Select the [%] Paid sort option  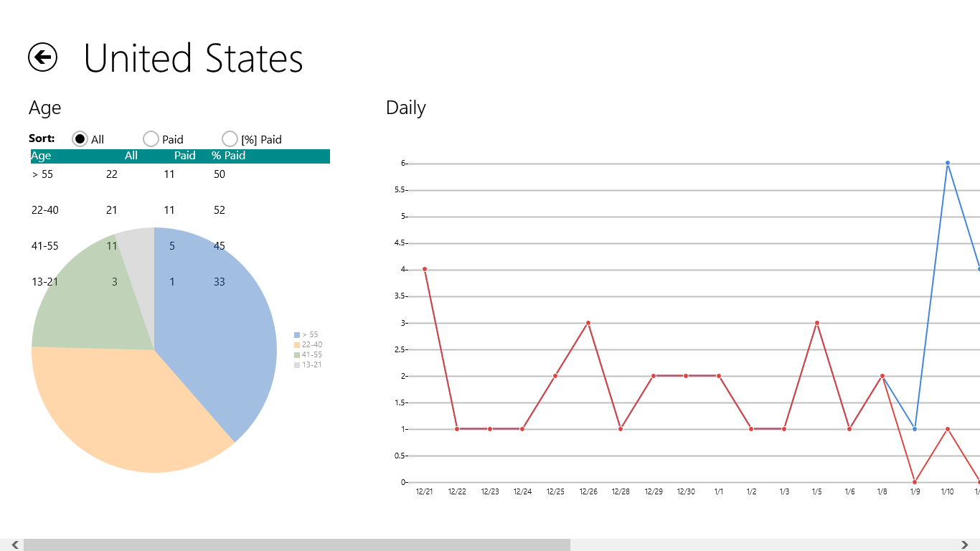tap(230, 139)
